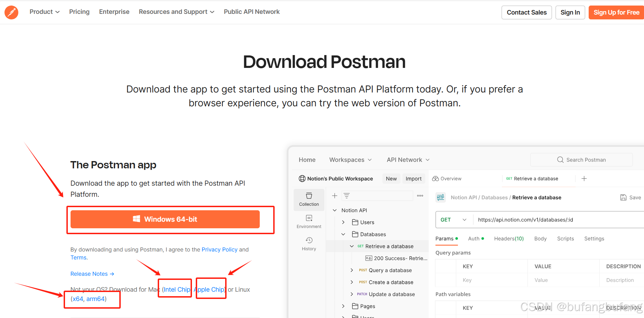This screenshot has width=644, height=318.
Task: Collapse the Retrieve a database request
Action: click(352, 246)
